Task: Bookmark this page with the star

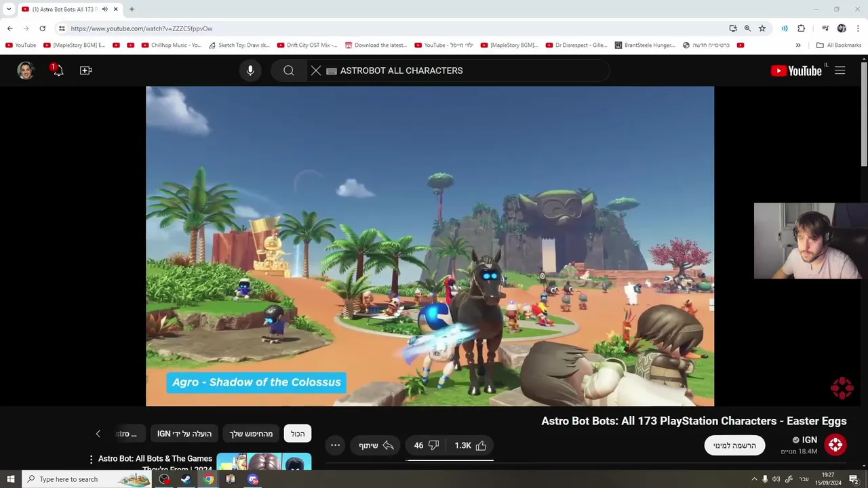Action: (762, 28)
